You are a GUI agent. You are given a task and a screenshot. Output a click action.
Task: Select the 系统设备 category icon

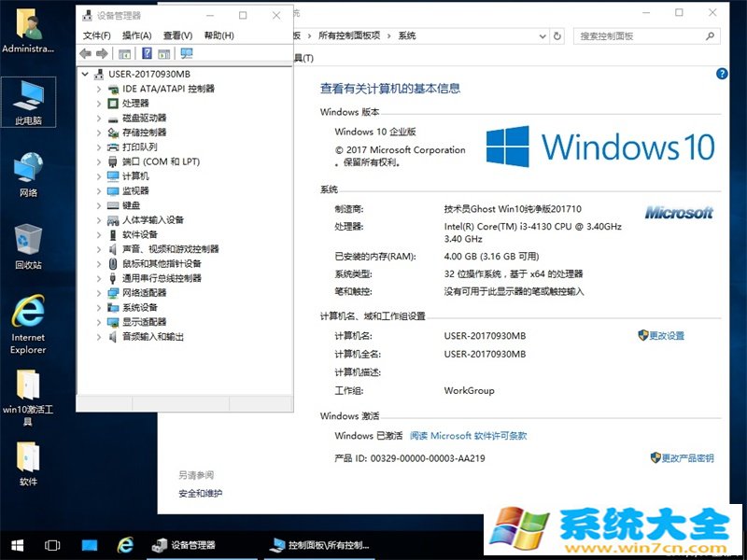pyautogui.click(x=113, y=308)
